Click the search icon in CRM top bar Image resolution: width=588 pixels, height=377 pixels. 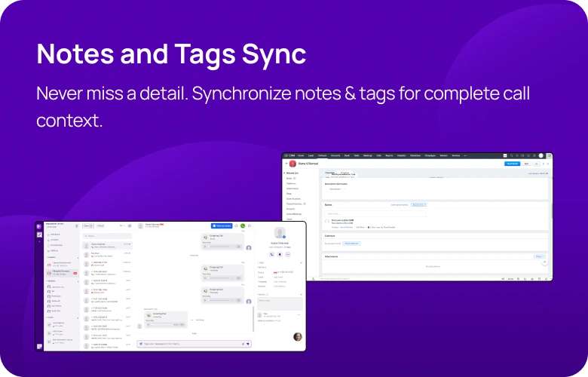click(x=511, y=155)
